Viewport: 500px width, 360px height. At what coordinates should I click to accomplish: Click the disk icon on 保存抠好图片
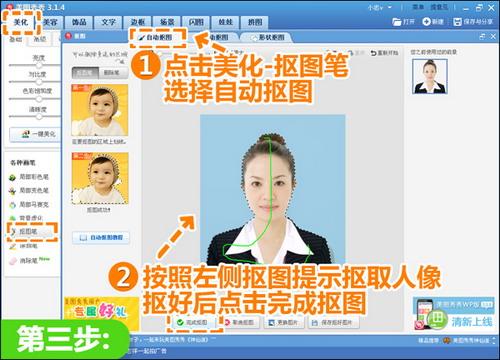314,323
